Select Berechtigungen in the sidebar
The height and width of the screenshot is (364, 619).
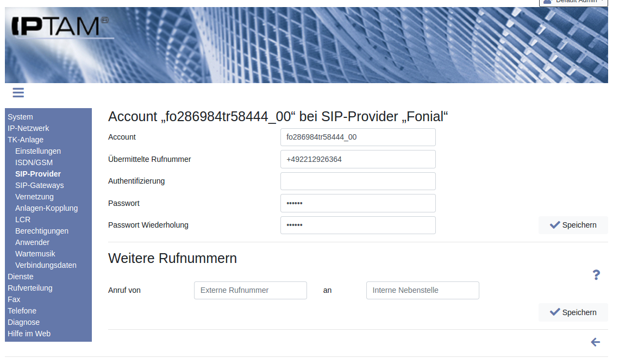coord(42,231)
